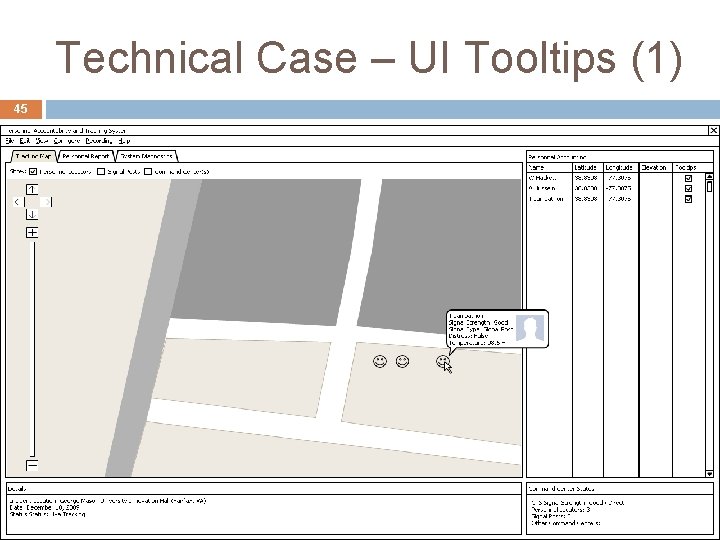
Task: Sort by the Name column header
Action: (549, 168)
